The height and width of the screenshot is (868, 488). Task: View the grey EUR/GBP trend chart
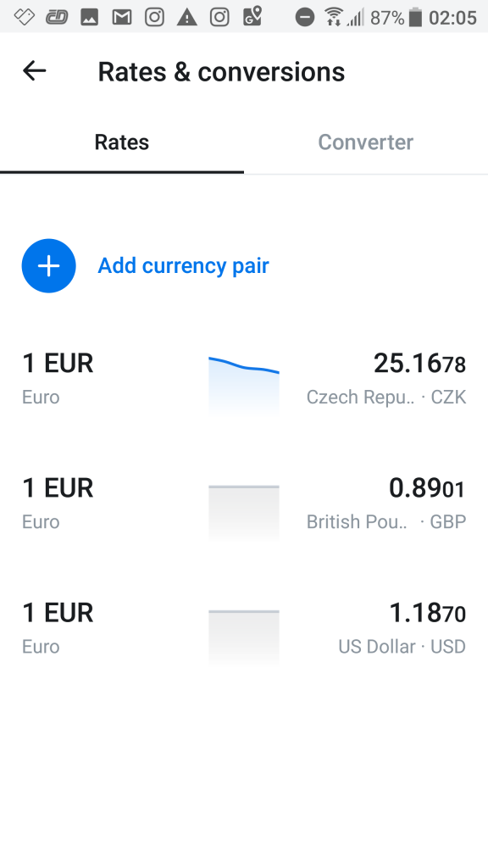click(x=244, y=512)
